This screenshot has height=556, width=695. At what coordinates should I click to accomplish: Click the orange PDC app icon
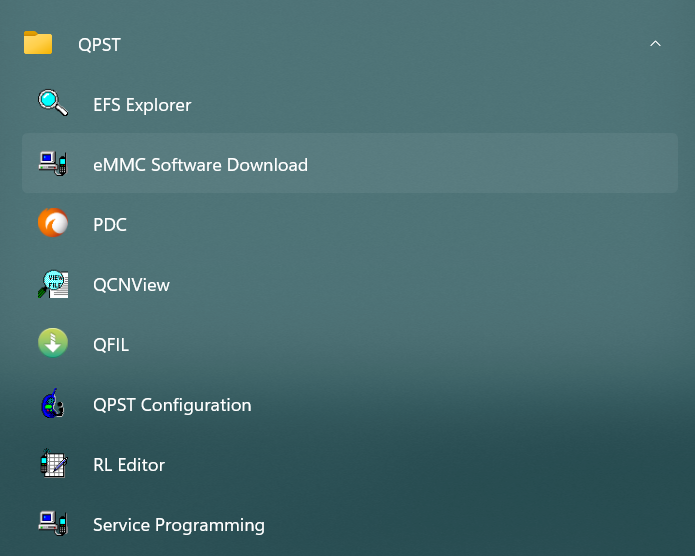click(x=53, y=223)
